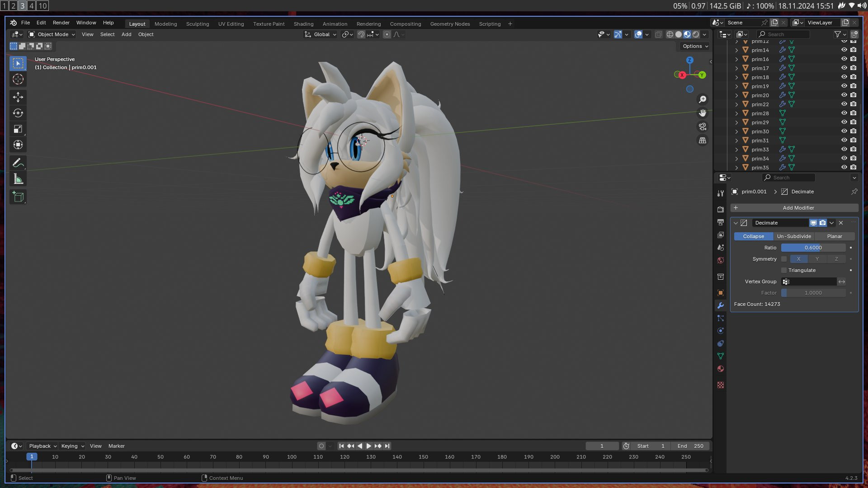Adjust the Decimate Ratio slider

(813, 248)
